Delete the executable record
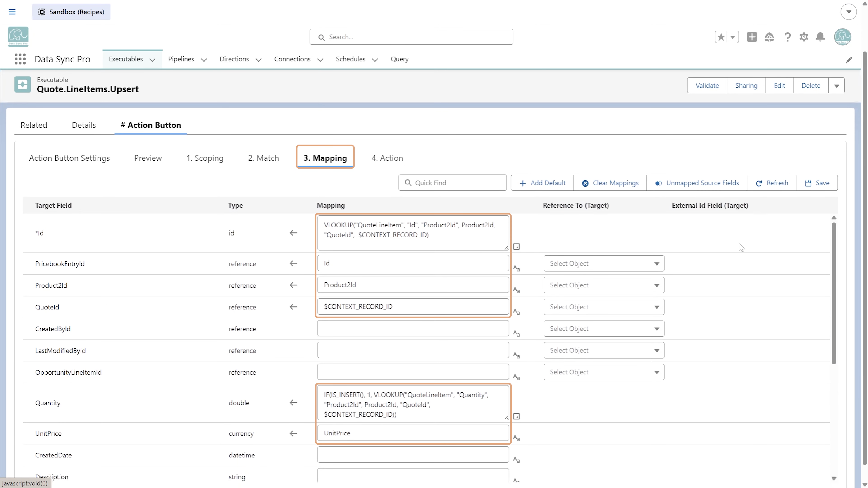The height and width of the screenshot is (488, 868). [x=811, y=86]
